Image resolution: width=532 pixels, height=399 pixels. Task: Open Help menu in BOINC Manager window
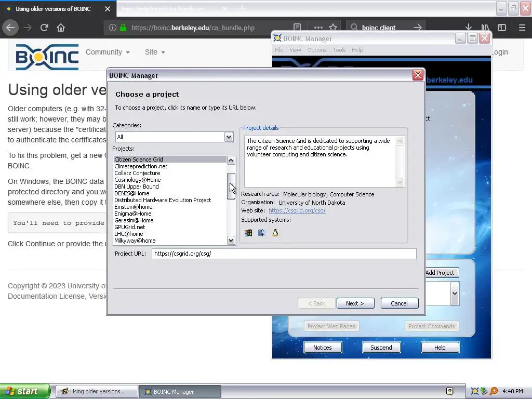(357, 50)
